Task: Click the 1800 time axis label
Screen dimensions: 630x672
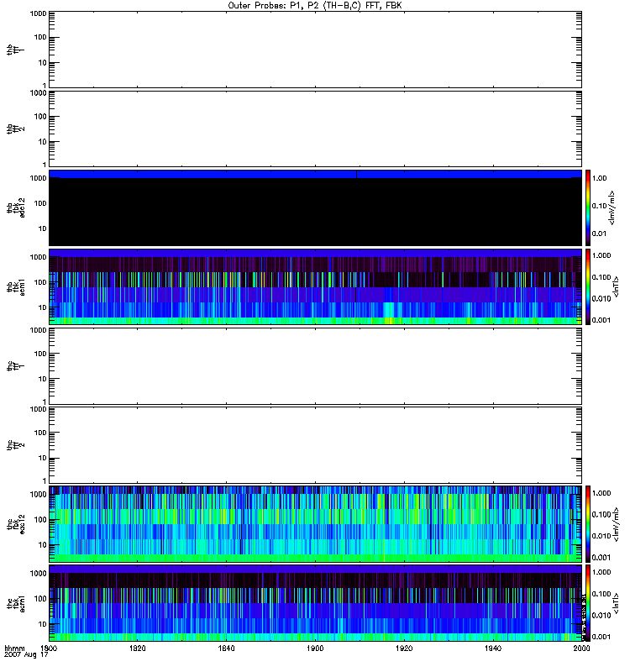Action: click(x=50, y=648)
